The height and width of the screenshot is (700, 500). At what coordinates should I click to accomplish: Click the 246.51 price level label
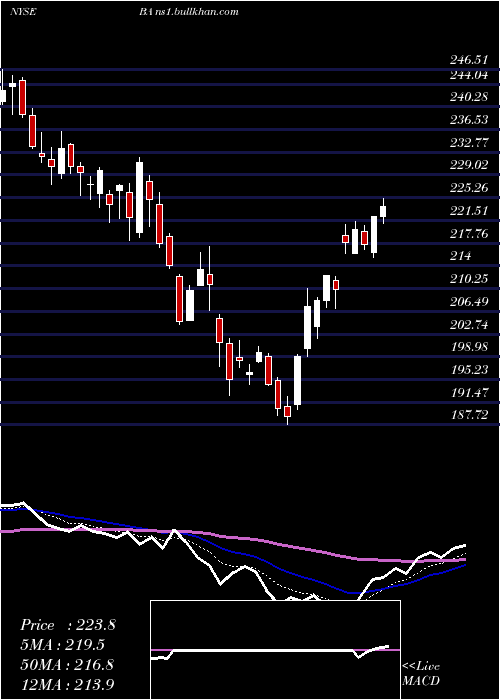point(468,60)
